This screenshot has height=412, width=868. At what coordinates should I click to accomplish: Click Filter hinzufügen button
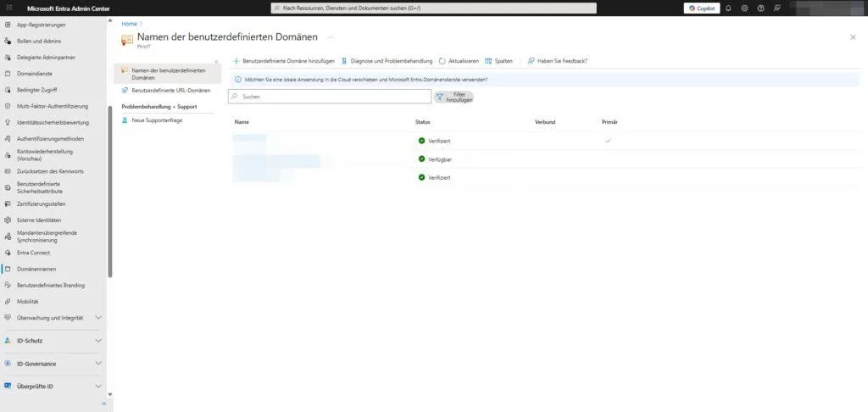tap(454, 97)
